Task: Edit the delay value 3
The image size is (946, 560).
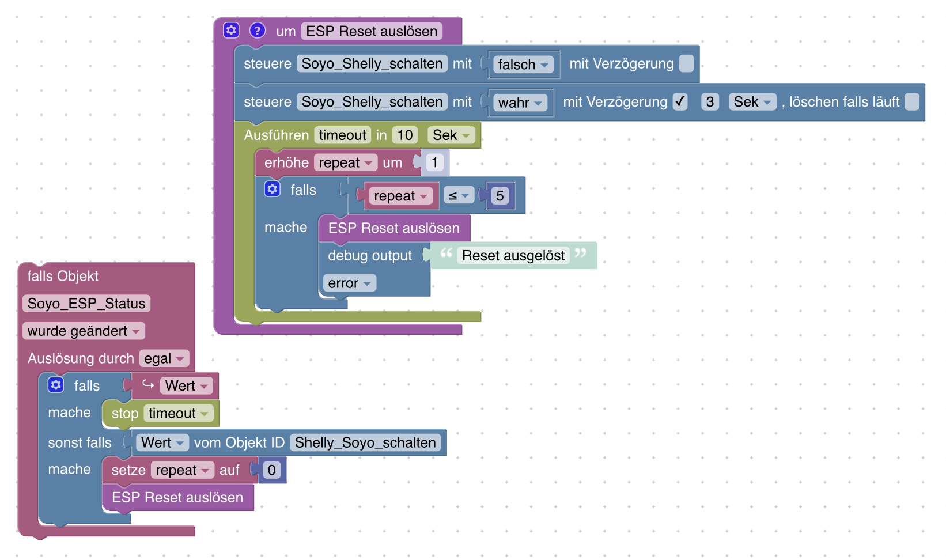Action: [710, 102]
